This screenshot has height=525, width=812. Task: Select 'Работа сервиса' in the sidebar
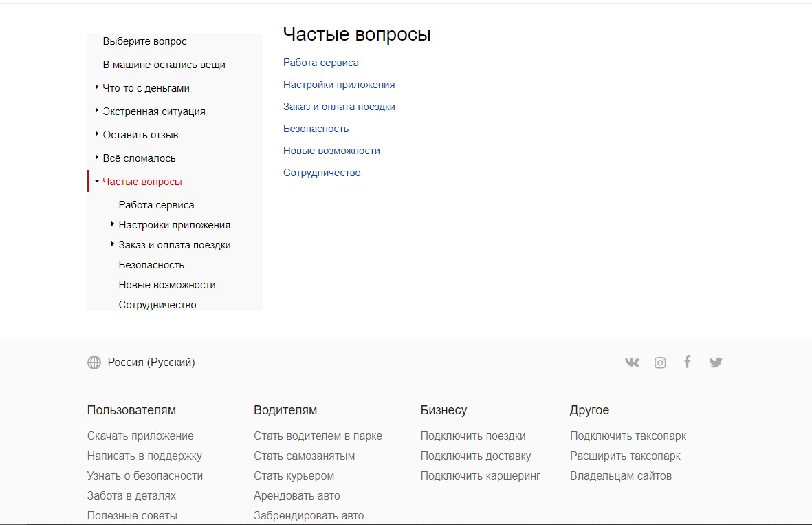156,205
